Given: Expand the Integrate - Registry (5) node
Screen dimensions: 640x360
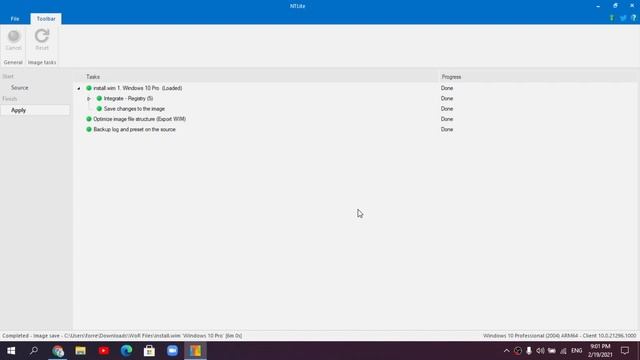Looking at the screenshot, I should [x=89, y=98].
